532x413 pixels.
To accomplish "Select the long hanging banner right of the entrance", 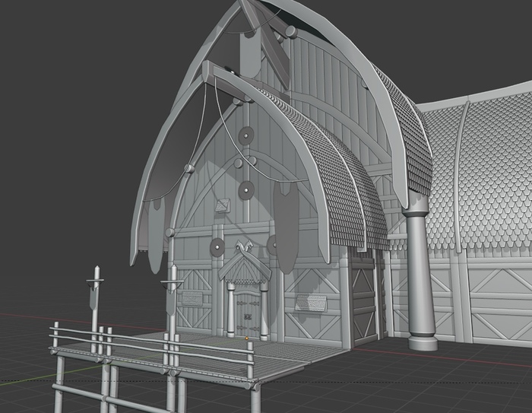I will (286, 227).
